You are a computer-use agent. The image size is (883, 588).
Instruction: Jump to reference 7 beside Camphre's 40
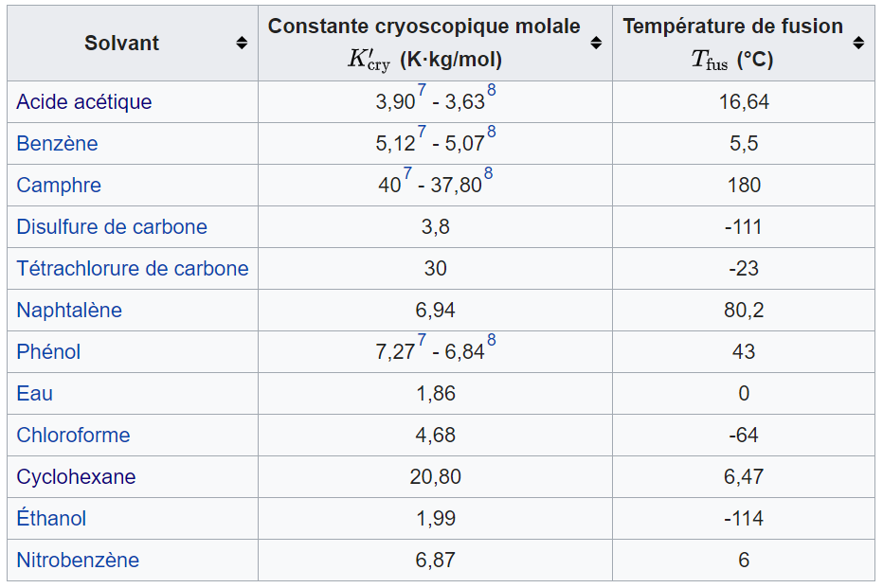pos(407,174)
